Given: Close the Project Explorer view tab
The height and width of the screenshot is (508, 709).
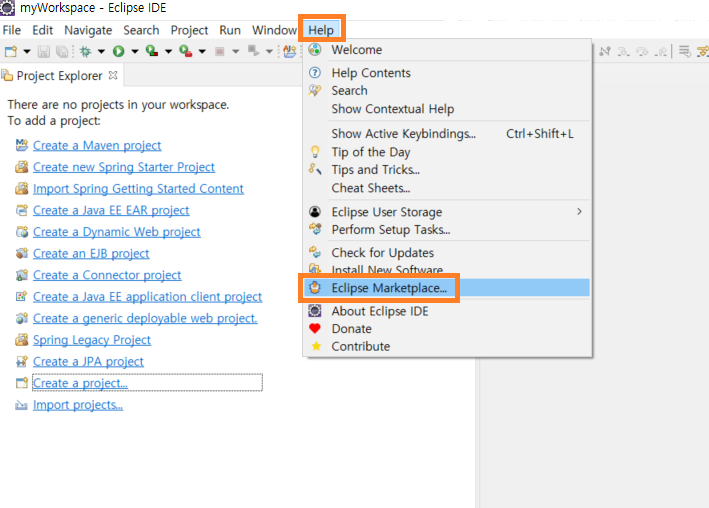Looking at the screenshot, I should 113,75.
